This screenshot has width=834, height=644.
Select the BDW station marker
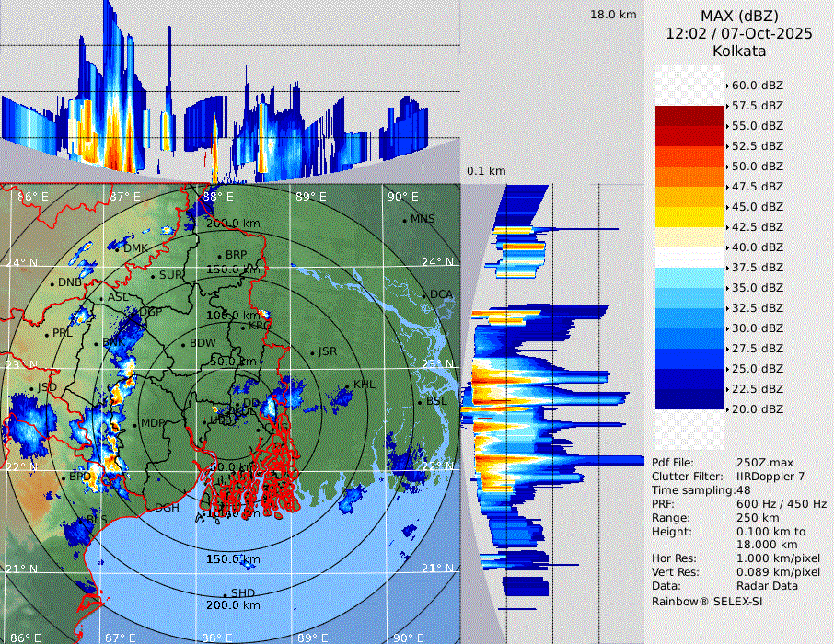coord(183,345)
